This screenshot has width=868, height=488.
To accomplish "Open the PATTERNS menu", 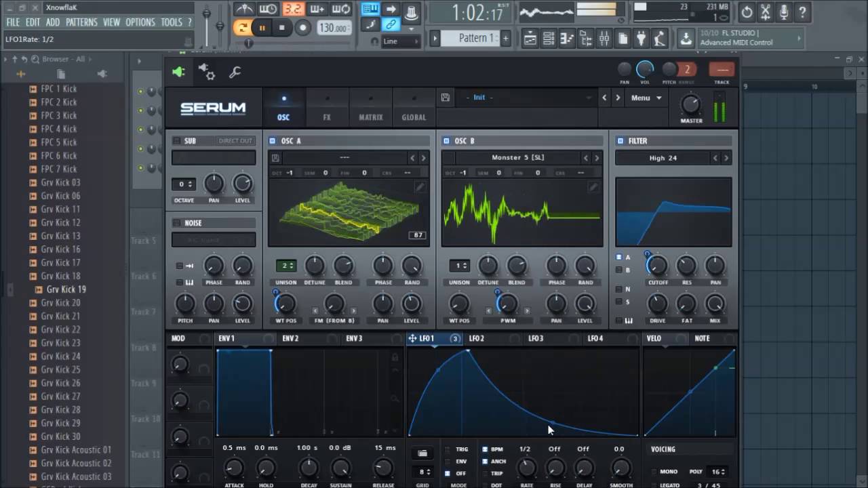I will tap(81, 22).
